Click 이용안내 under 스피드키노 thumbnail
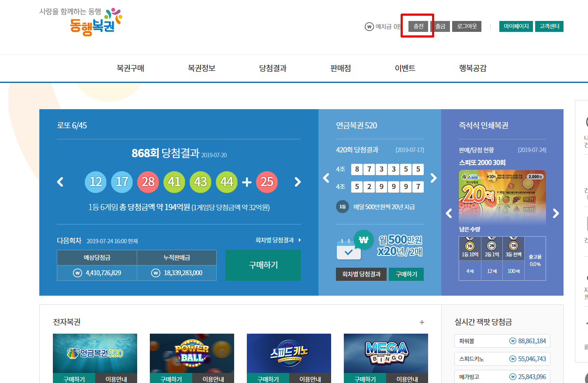 (x=310, y=379)
